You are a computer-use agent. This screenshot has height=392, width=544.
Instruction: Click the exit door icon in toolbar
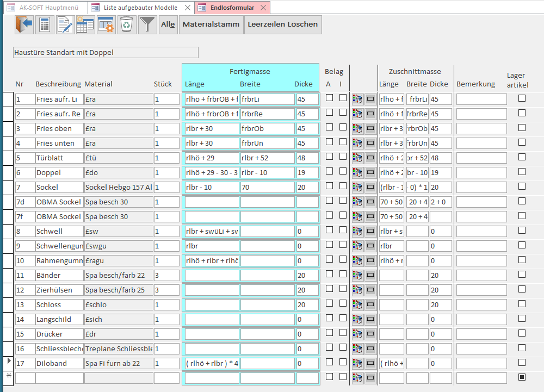24,24
